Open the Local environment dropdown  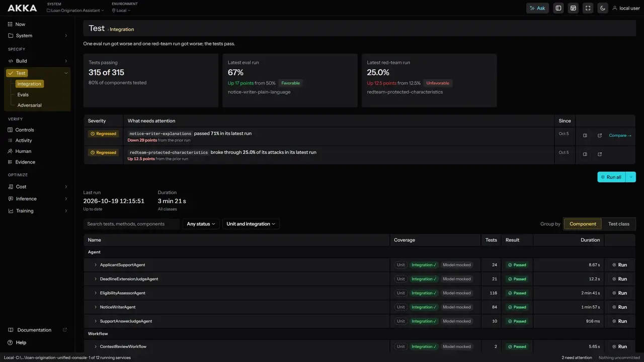point(121,10)
